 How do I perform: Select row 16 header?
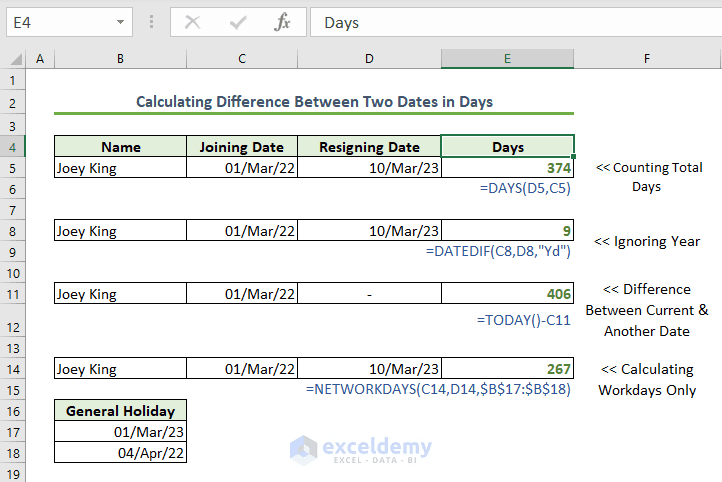12,411
